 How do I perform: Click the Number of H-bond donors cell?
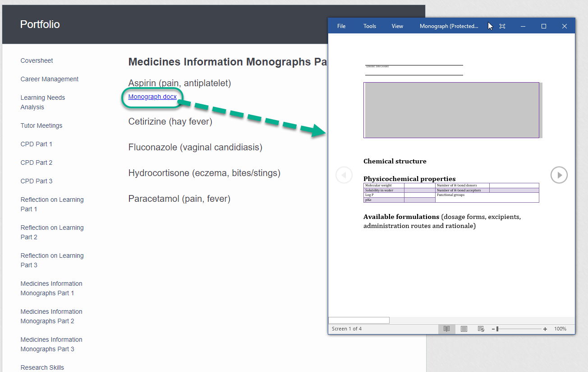[x=462, y=186]
